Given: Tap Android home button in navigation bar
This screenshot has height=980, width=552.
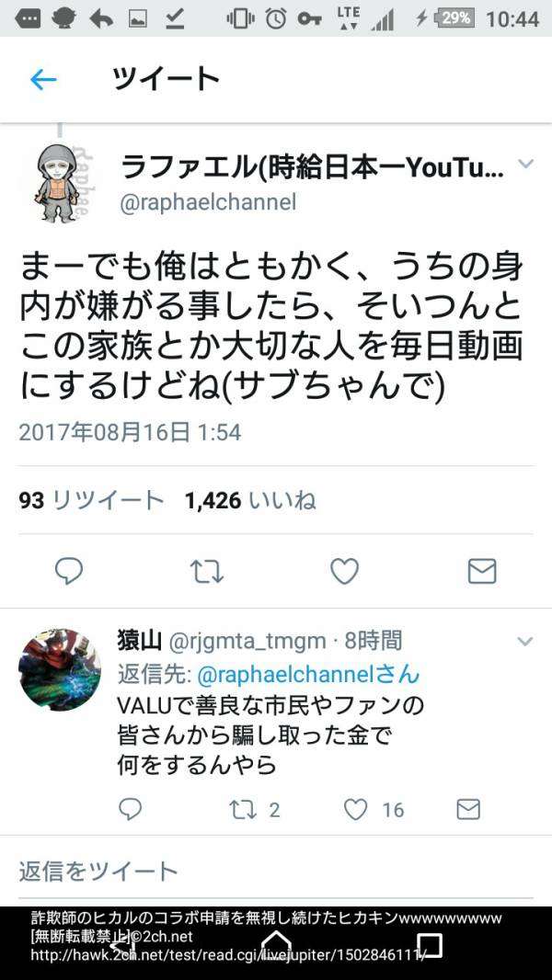Looking at the screenshot, I should (x=276, y=942).
